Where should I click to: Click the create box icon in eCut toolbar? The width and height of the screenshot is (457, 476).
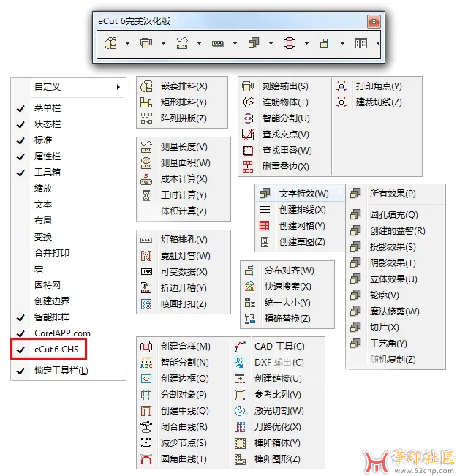click(290, 43)
